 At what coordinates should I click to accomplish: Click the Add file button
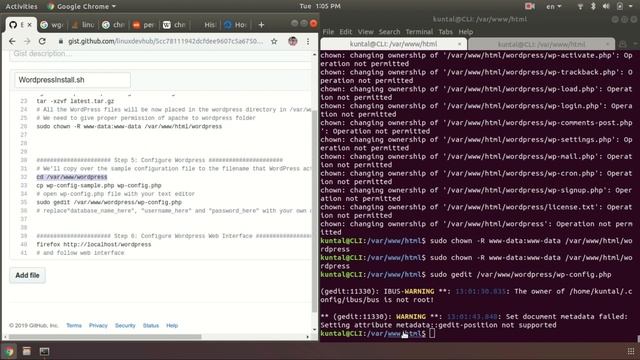point(27,275)
